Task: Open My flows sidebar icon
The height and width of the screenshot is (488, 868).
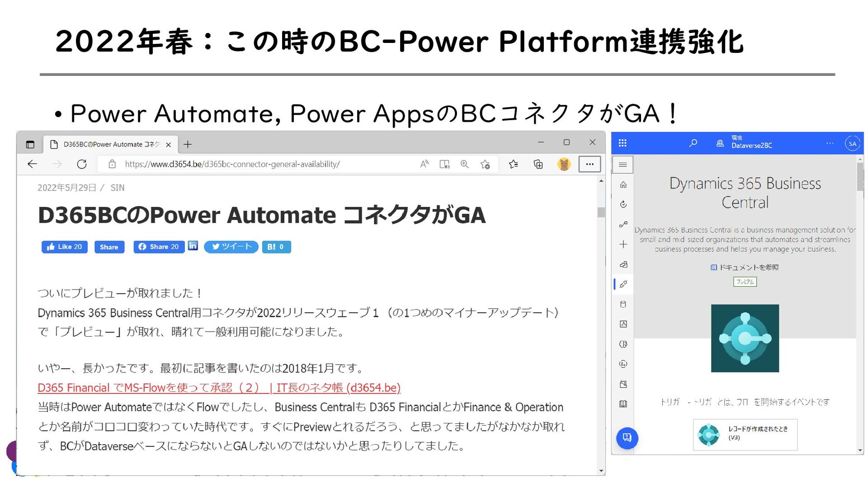Action: coord(623,225)
